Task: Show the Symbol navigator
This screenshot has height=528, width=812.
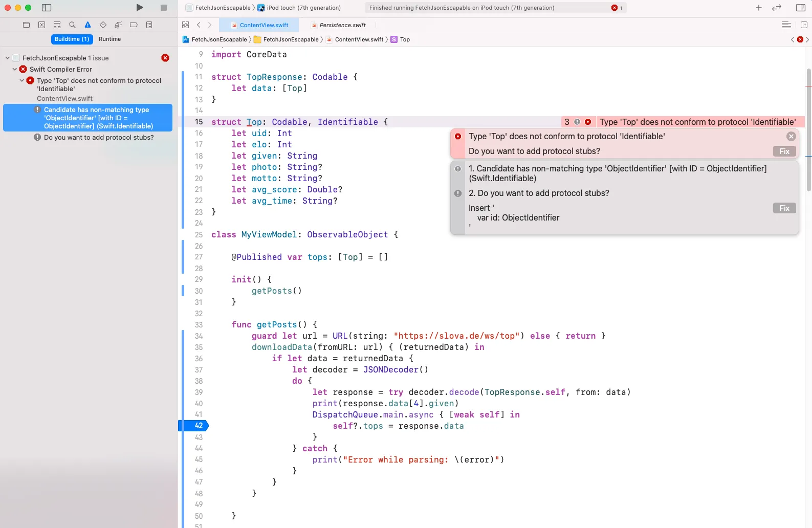Action: coord(57,25)
